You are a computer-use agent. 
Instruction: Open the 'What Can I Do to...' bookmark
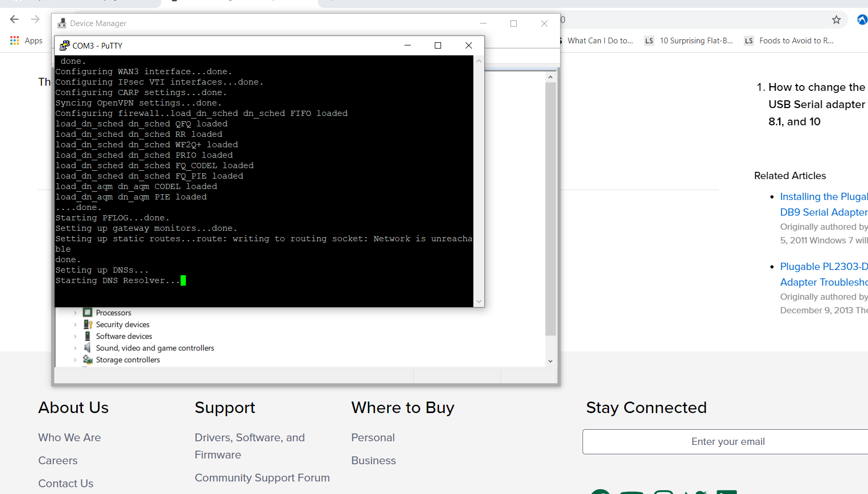(600, 41)
